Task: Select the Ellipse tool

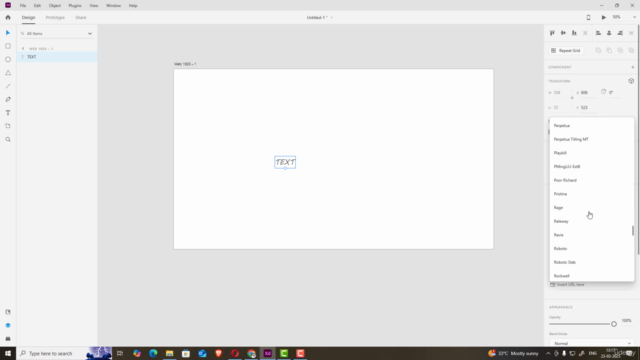Action: click(x=8, y=60)
